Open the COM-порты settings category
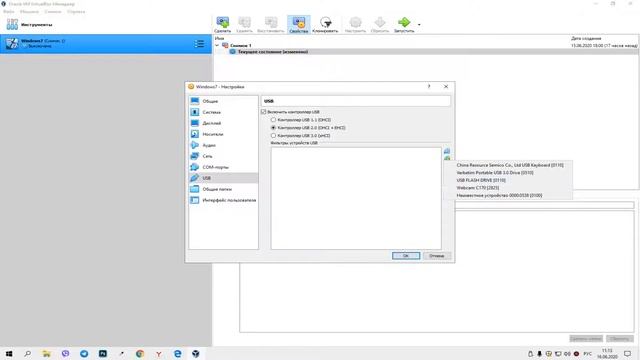Viewport: 640px width, 360px height. coord(223,167)
